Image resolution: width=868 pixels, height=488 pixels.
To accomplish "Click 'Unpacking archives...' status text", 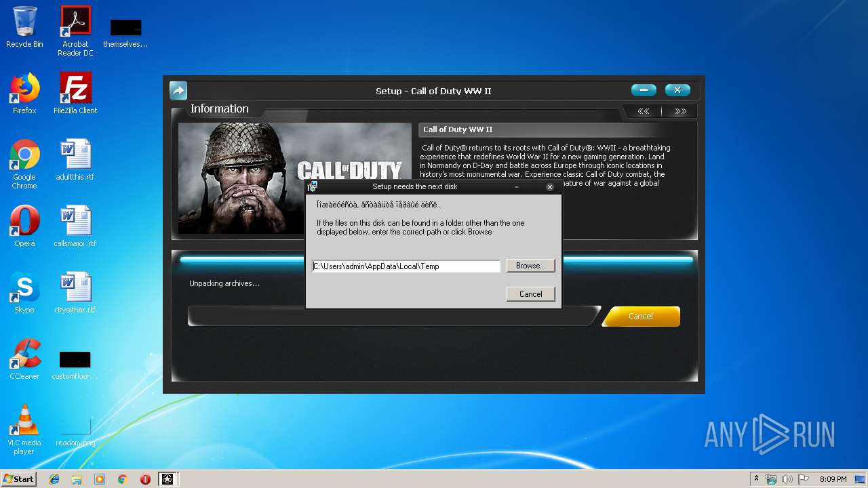I will click(x=224, y=283).
